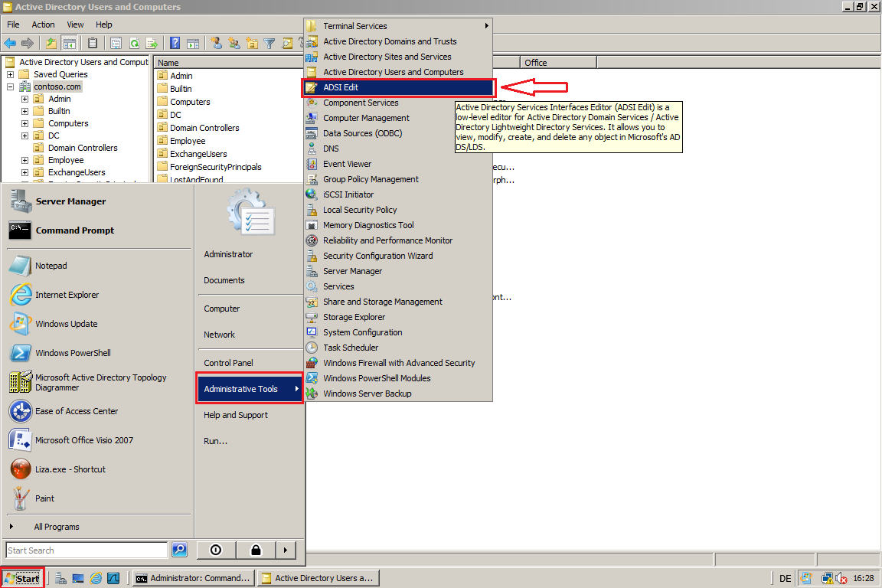Click the Forward arrow in the ADUC toolbar
Image resolution: width=882 pixels, height=588 pixels.
tap(28, 43)
